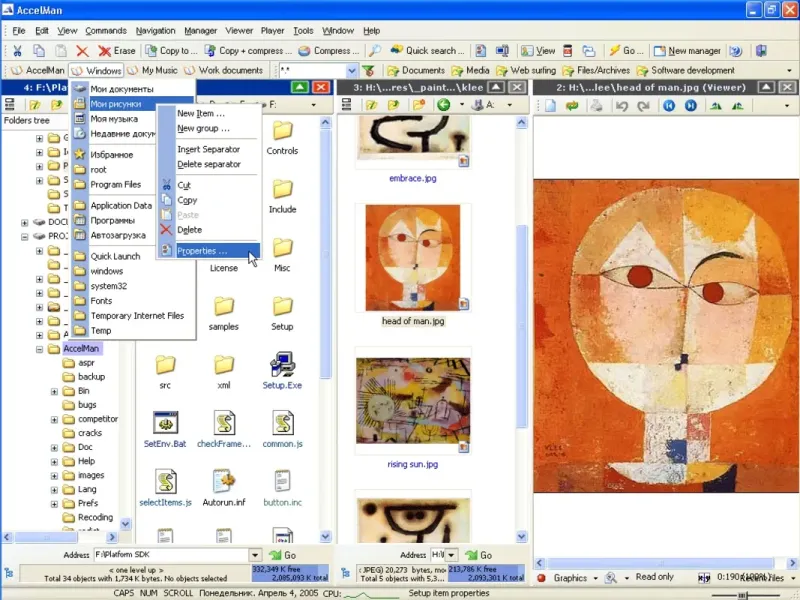Click the Erase button in toolbar

click(117, 51)
